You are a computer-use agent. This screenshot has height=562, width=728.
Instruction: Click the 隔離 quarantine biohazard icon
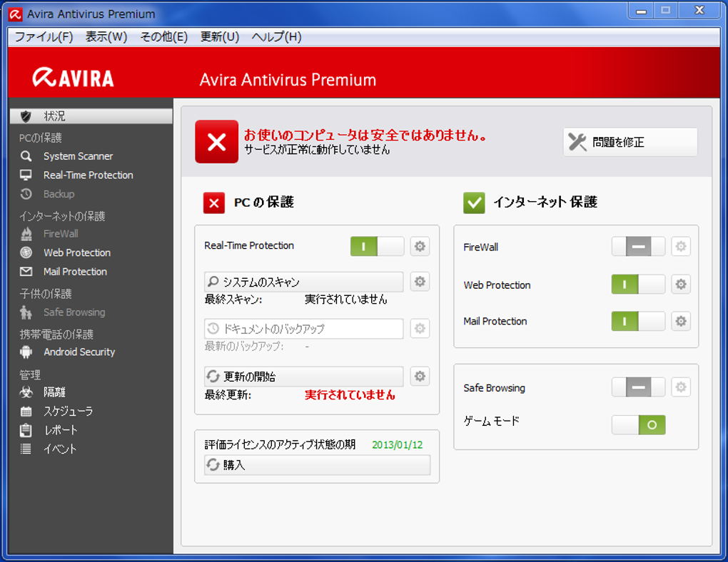26,392
